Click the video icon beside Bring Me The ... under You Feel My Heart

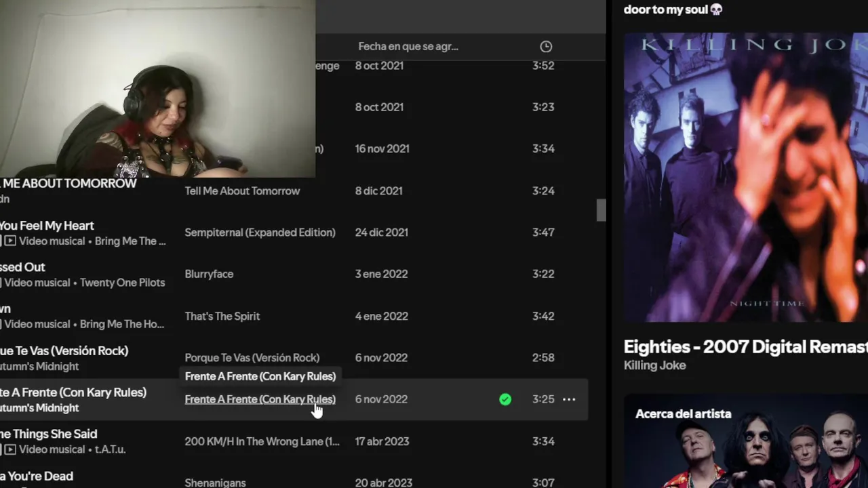coord(10,241)
